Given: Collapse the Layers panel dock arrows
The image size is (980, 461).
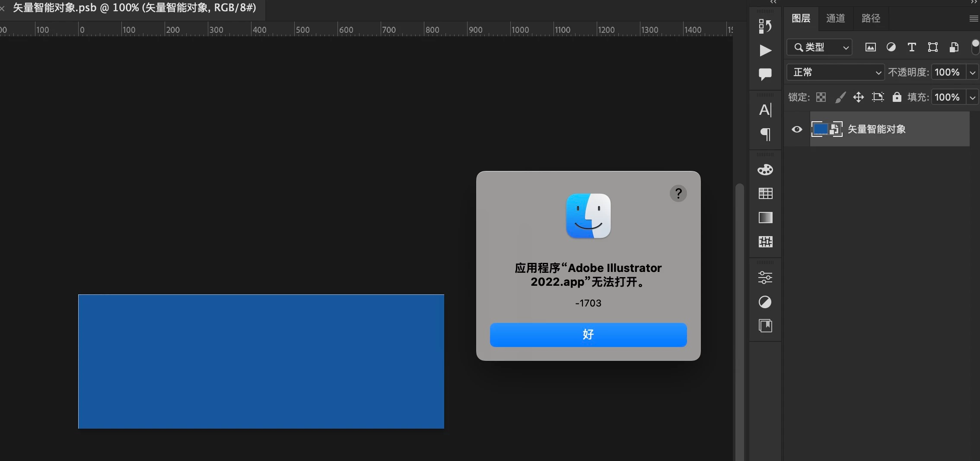Looking at the screenshot, I should point(975,2).
